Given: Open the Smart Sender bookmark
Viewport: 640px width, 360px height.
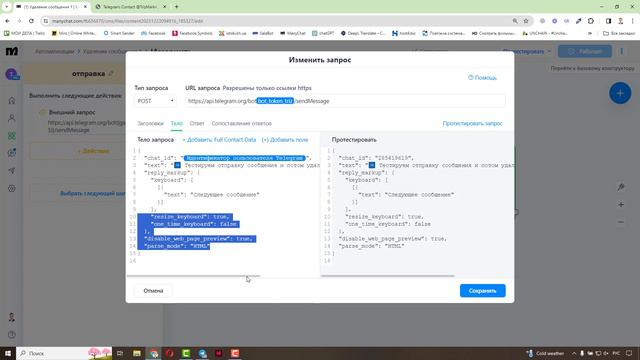Looking at the screenshot, I should coord(119,33).
